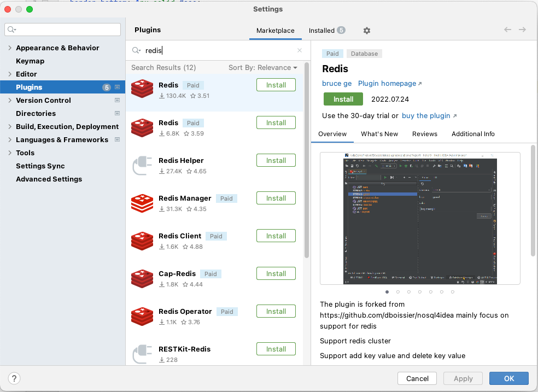
Task: Select the Redis Manager plugin icon
Action: (142, 203)
